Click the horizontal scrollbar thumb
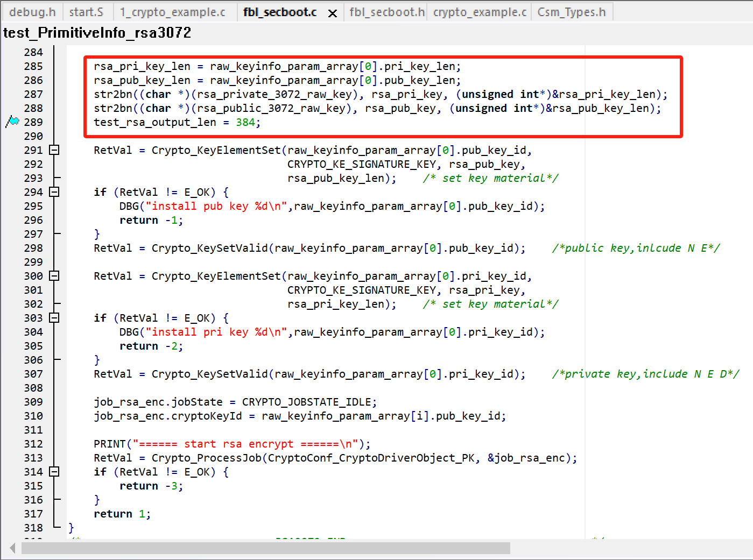 click(265, 548)
